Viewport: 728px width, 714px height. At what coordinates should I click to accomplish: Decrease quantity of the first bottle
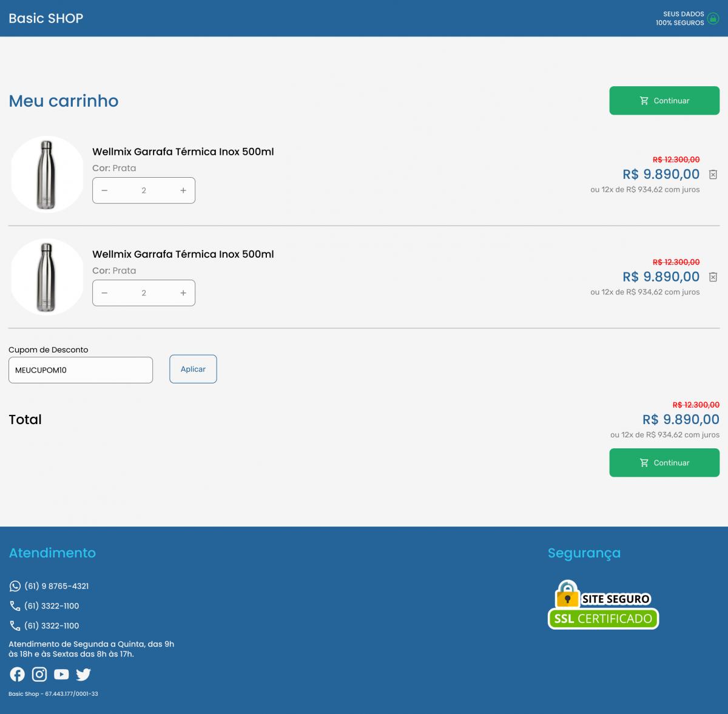pyautogui.click(x=104, y=190)
